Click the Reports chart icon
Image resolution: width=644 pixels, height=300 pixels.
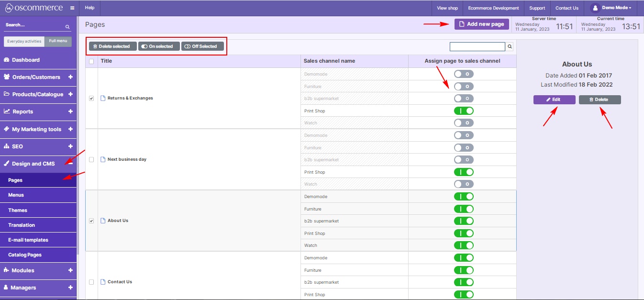coord(7,111)
